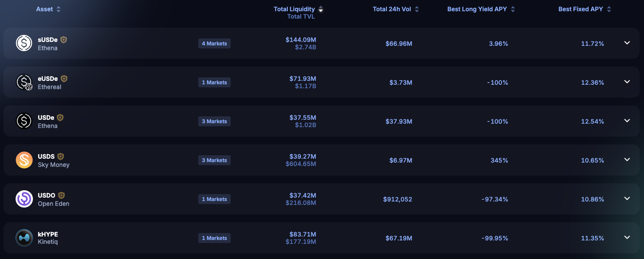Expand the USDO Open Eden row chevron

627,198
